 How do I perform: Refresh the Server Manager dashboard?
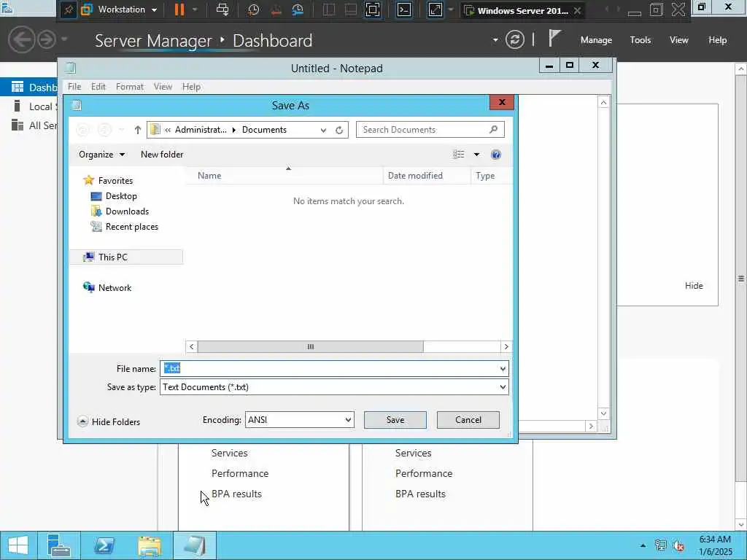click(515, 39)
